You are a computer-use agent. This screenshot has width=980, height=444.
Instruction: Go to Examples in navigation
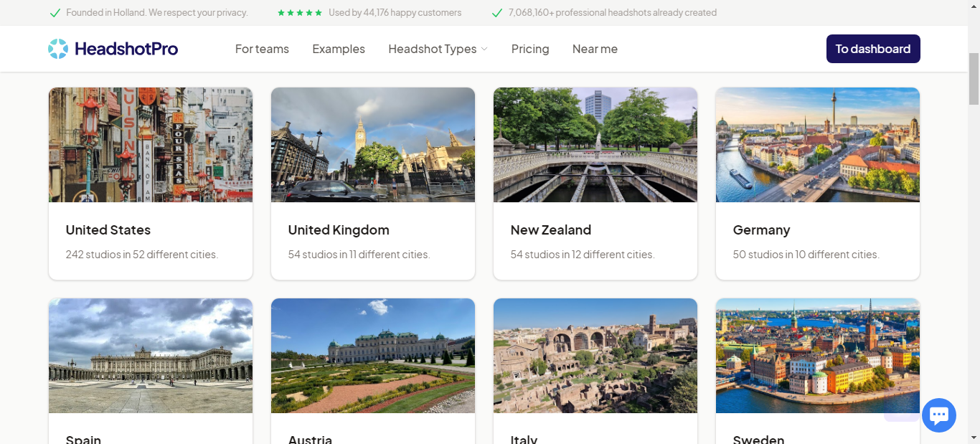pos(339,49)
